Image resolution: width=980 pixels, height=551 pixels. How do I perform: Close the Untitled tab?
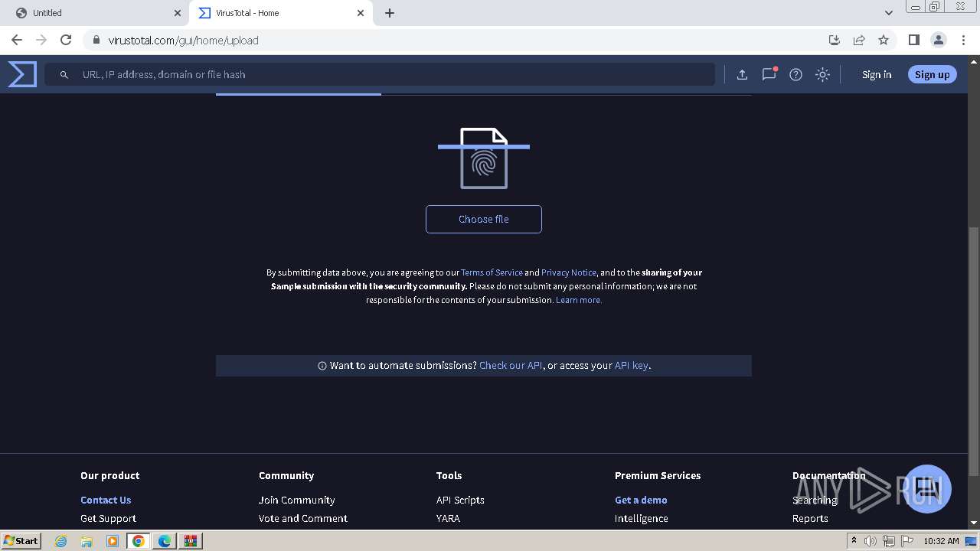point(178,13)
